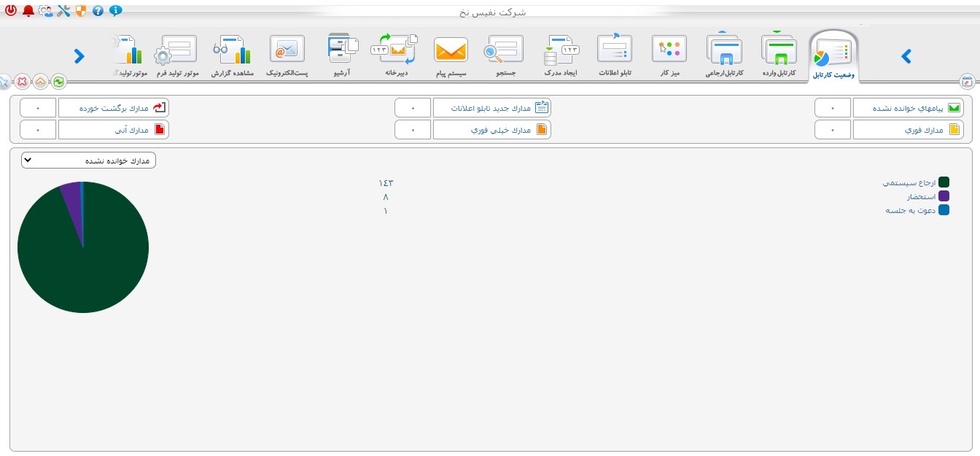
Task: Open ایجاد مدرک create document
Action: (x=561, y=55)
